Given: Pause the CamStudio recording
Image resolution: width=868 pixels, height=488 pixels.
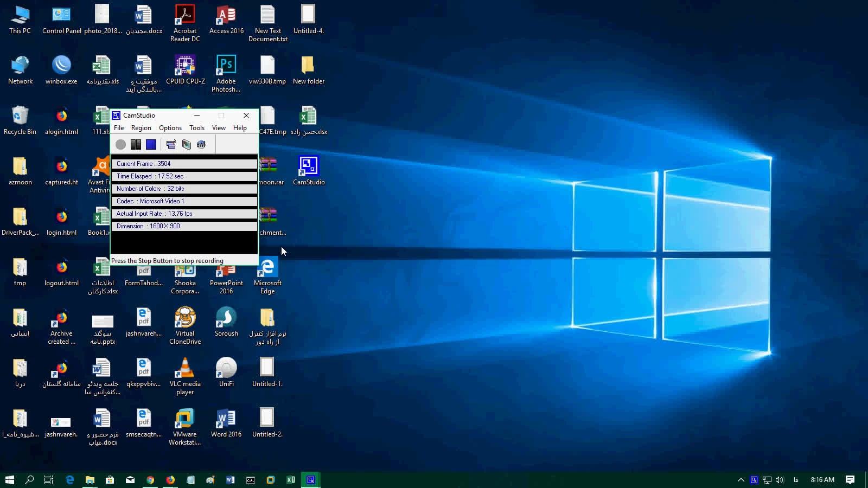Looking at the screenshot, I should 136,144.
